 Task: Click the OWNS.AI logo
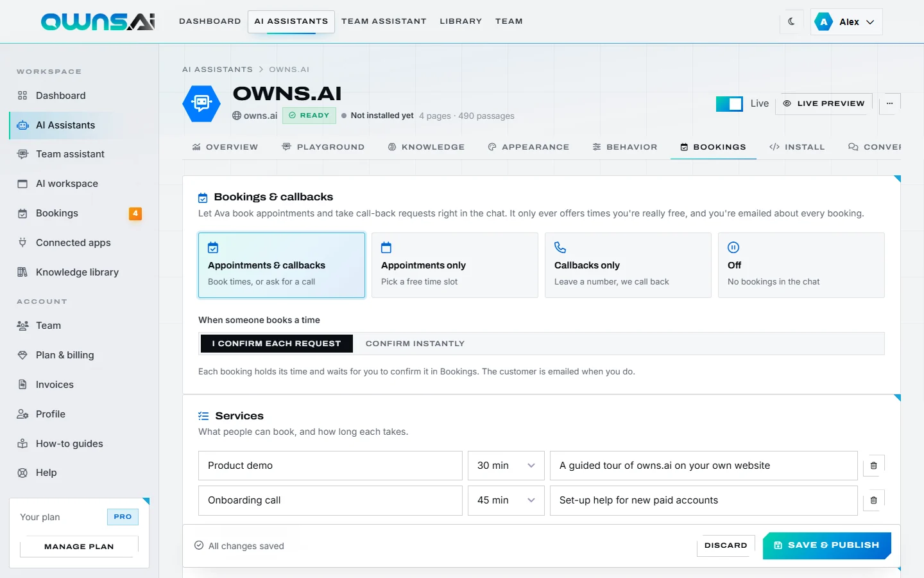point(98,22)
